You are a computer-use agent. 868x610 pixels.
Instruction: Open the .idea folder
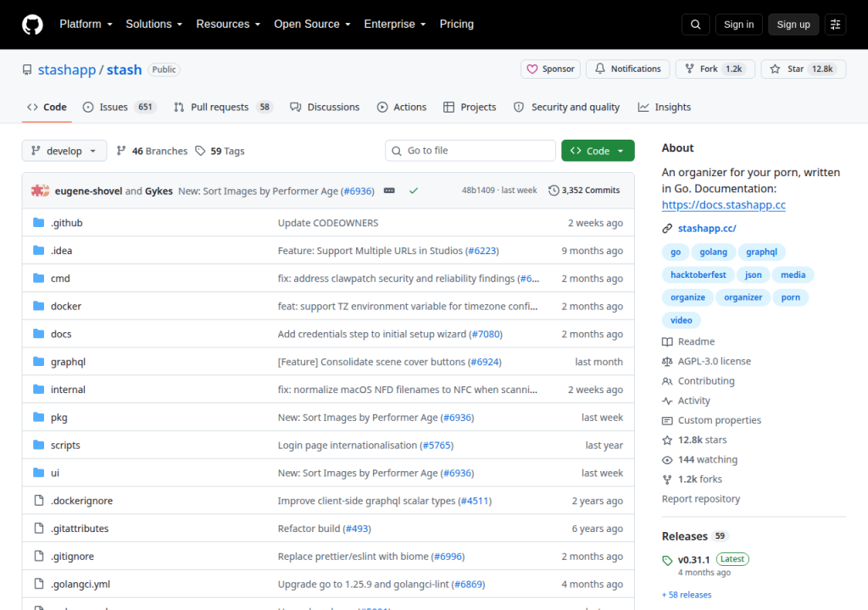(x=61, y=251)
